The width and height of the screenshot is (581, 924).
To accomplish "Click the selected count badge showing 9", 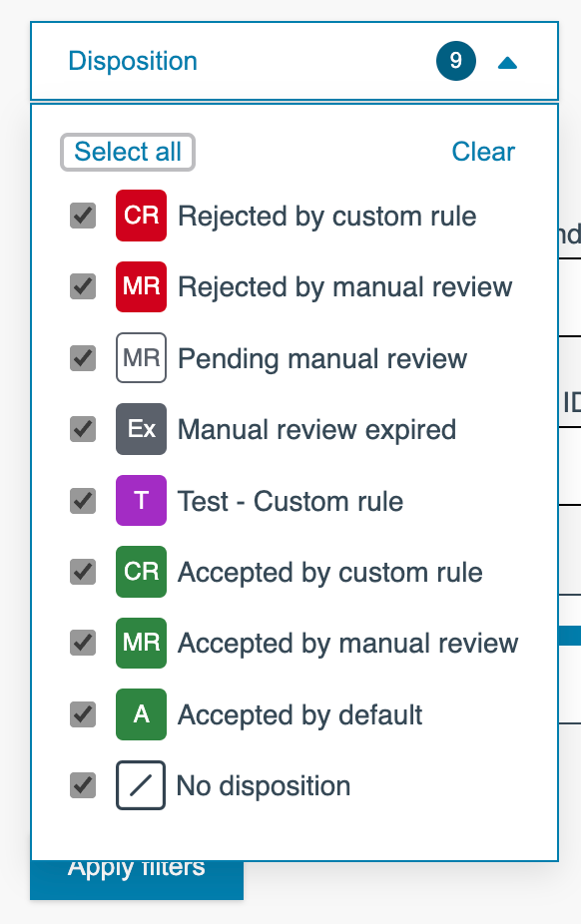I will 456,61.
